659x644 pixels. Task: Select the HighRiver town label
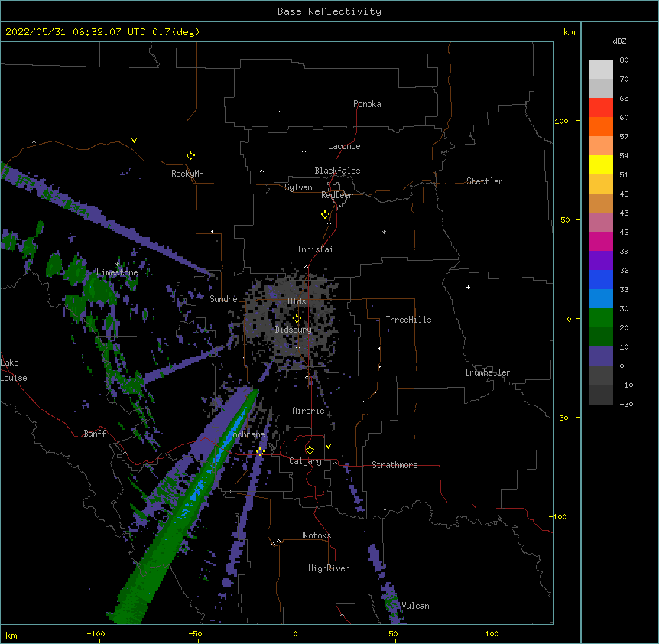coord(329,568)
